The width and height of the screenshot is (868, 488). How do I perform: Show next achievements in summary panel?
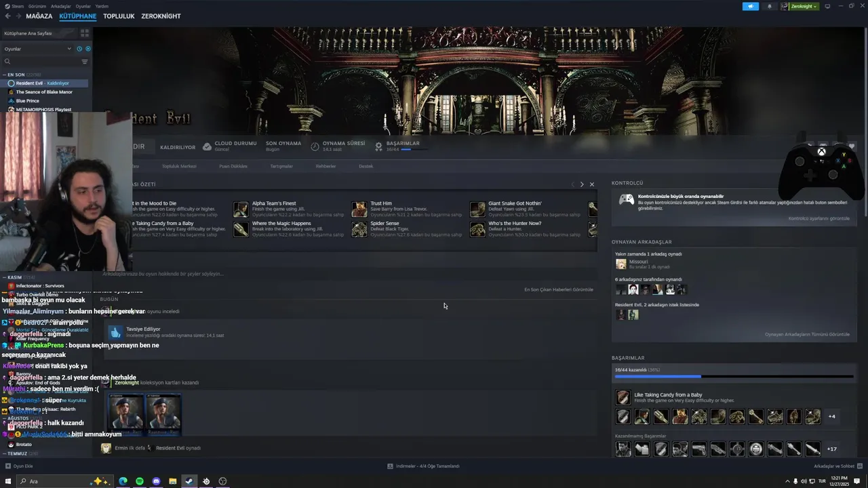(582, 184)
